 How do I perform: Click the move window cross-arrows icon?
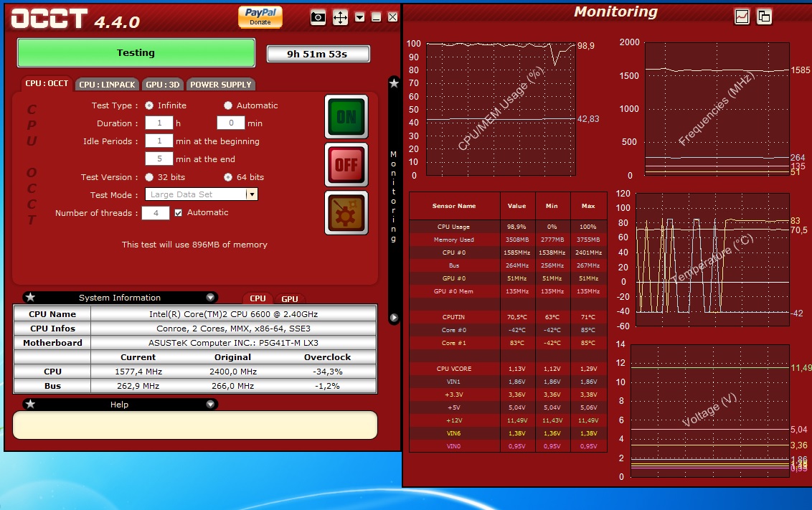(x=340, y=18)
